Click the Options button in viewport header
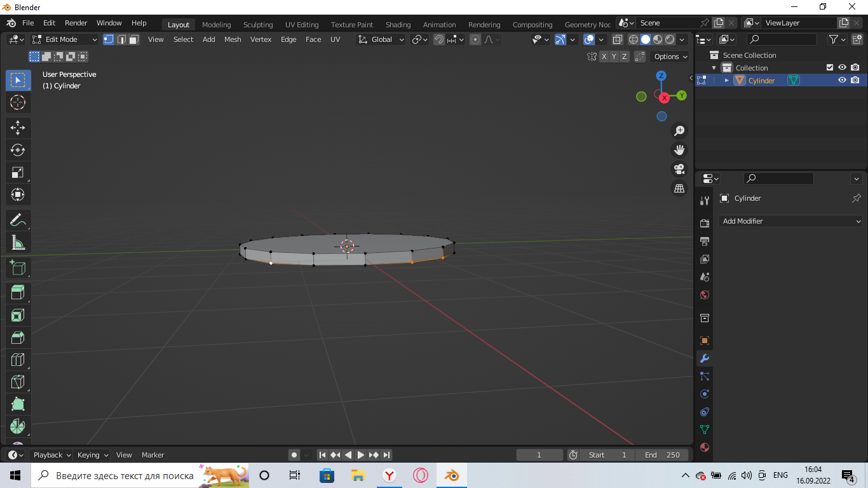 coord(670,57)
